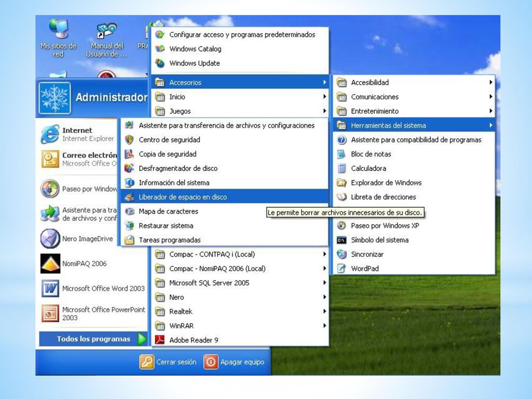Open Información del sistema icon
This screenshot has height=399, width=532.
point(129,182)
